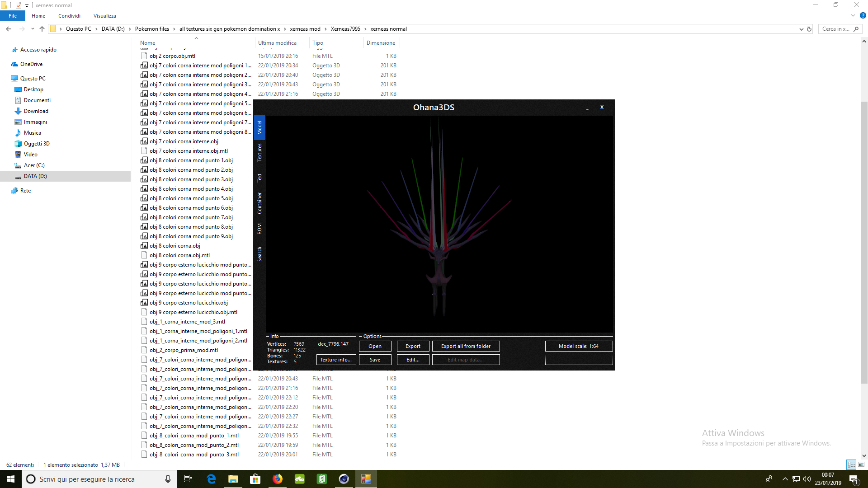This screenshot has width=868, height=488.
Task: Switch to Search tab in Ohana3DS
Action: click(259, 254)
